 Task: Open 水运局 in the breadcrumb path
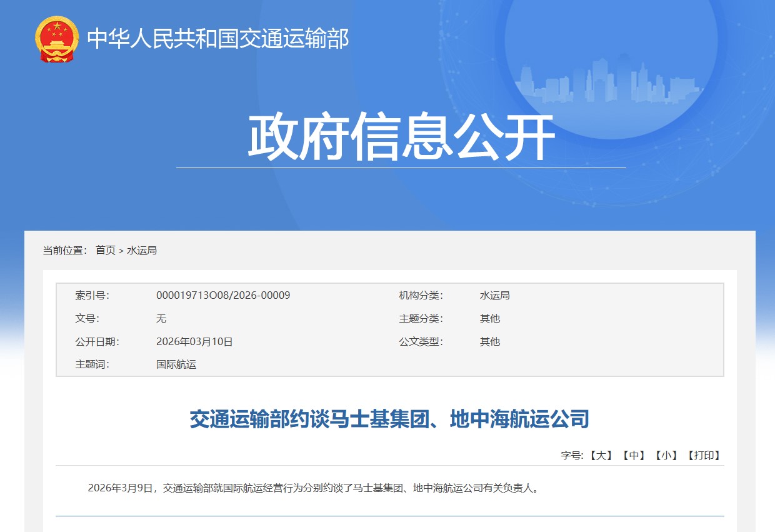pyautogui.click(x=142, y=250)
